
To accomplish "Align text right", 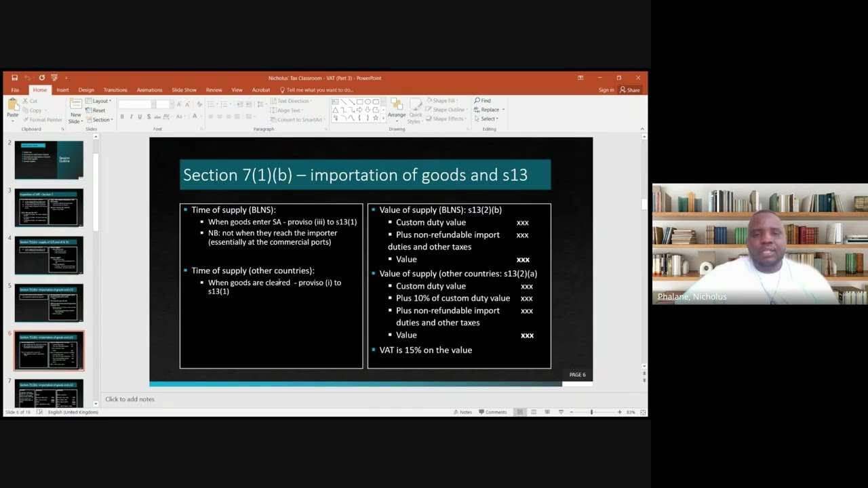I will coord(229,117).
